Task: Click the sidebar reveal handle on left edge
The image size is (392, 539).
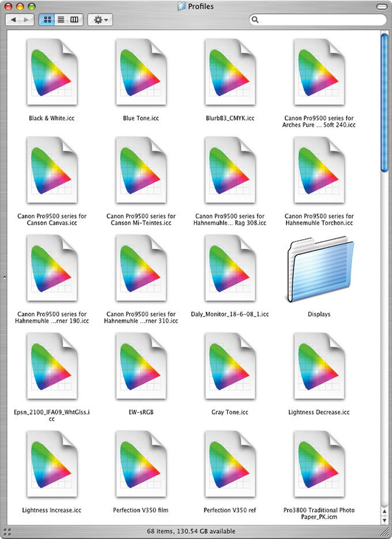Action: point(4,277)
